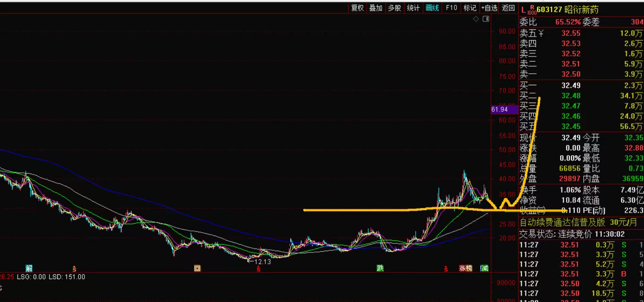
Task: Click the 卖三 price 32.52
Action: 571,54
